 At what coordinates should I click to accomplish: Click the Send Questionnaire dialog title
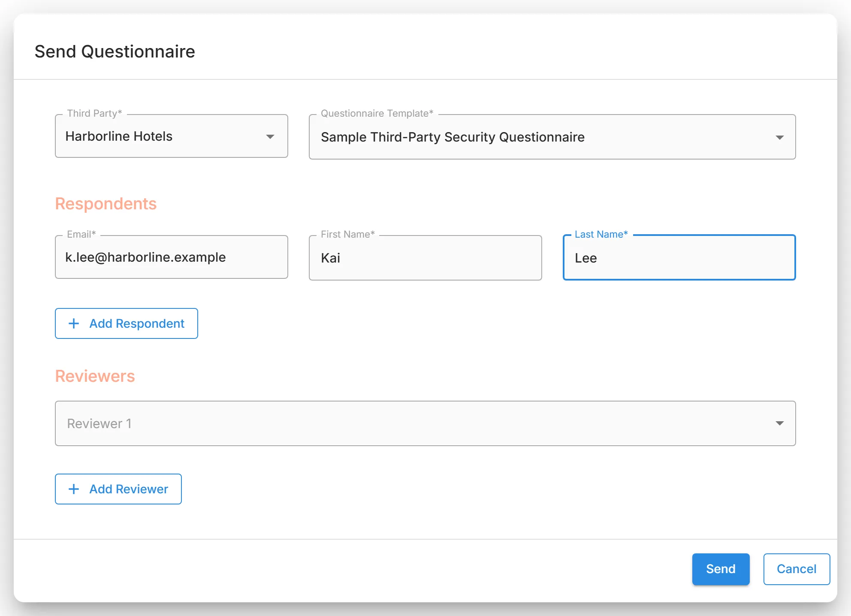click(115, 51)
